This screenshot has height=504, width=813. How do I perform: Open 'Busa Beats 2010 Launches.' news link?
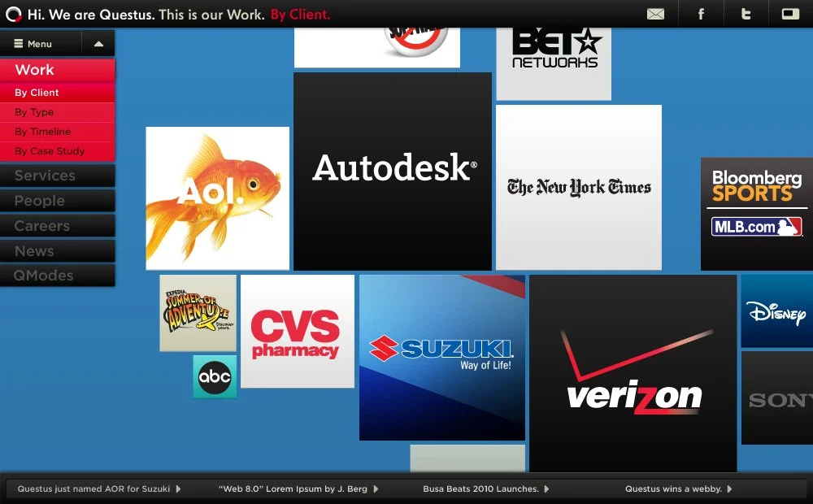[x=480, y=489]
